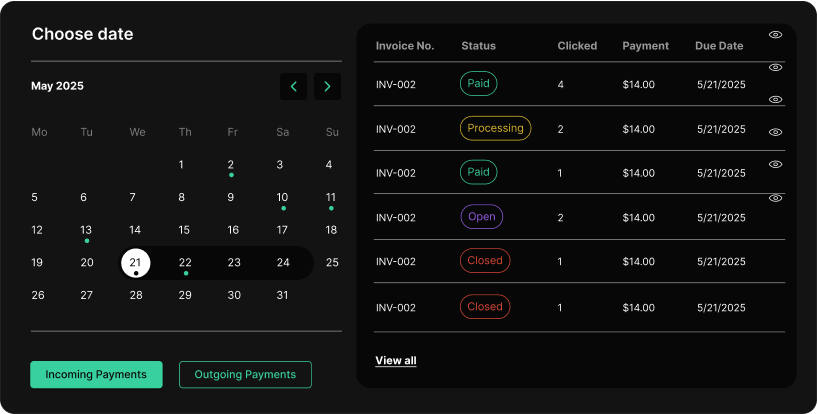Click the fifth eye icon from the top
Image resolution: width=817 pixels, height=414 pixels.
click(x=775, y=164)
